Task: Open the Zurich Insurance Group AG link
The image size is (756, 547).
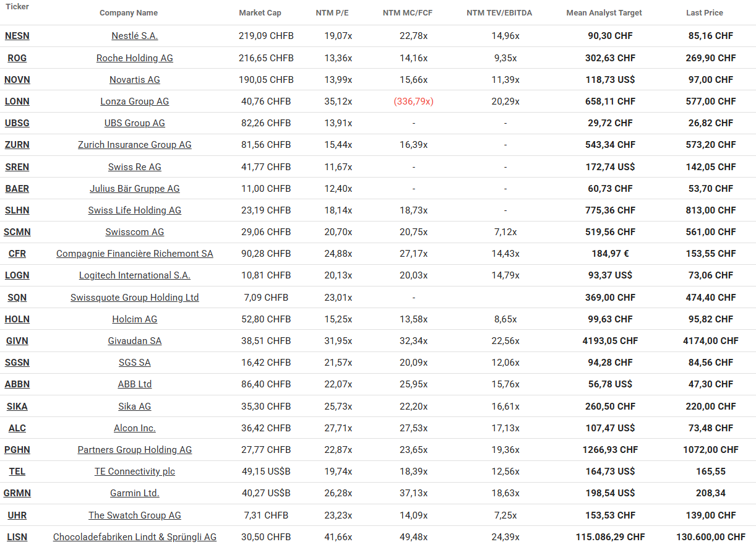Action: (x=134, y=145)
